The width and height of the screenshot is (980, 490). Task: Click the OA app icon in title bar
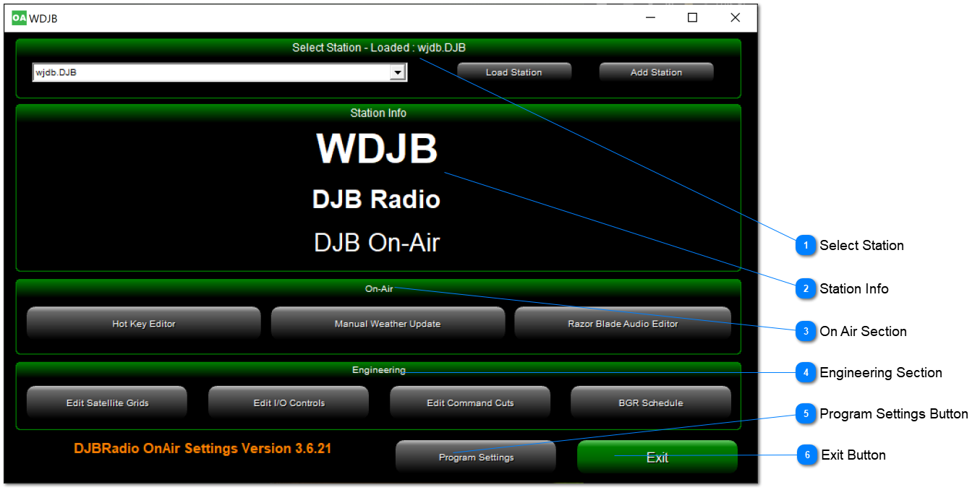tap(19, 18)
